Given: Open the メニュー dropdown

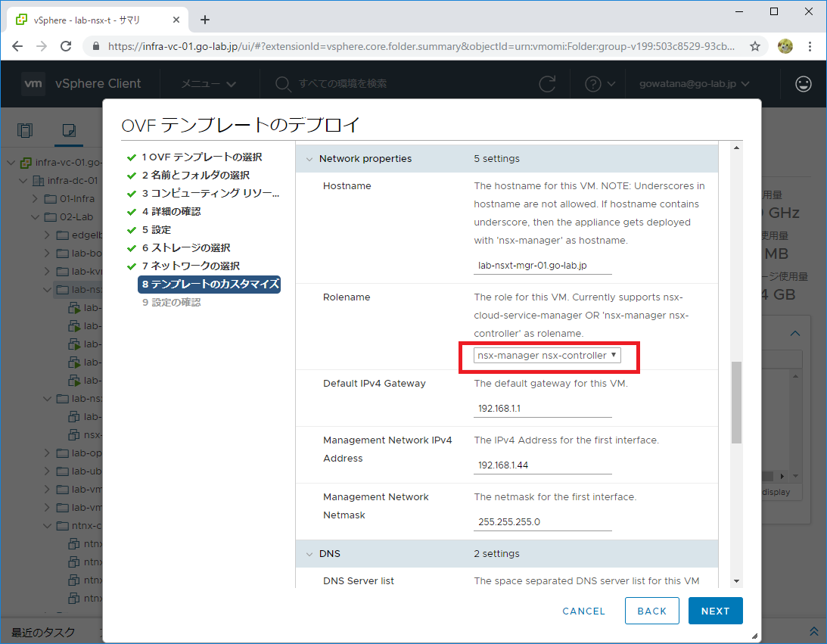Looking at the screenshot, I should click(208, 84).
